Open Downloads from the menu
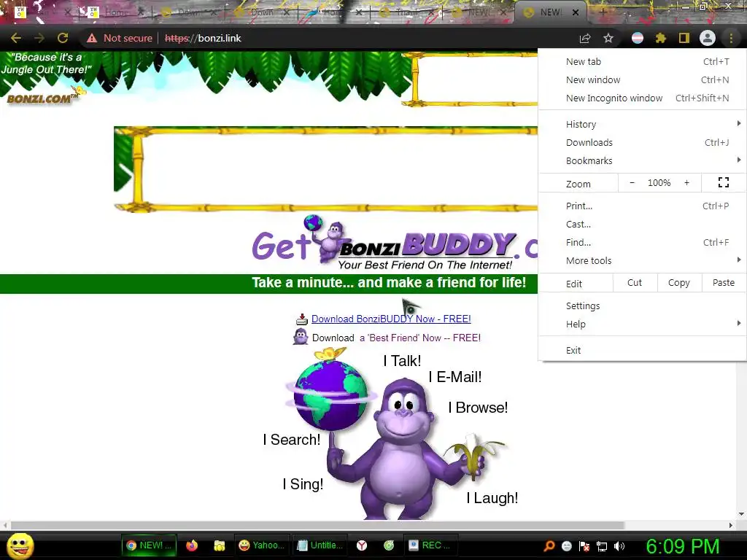 point(643,142)
